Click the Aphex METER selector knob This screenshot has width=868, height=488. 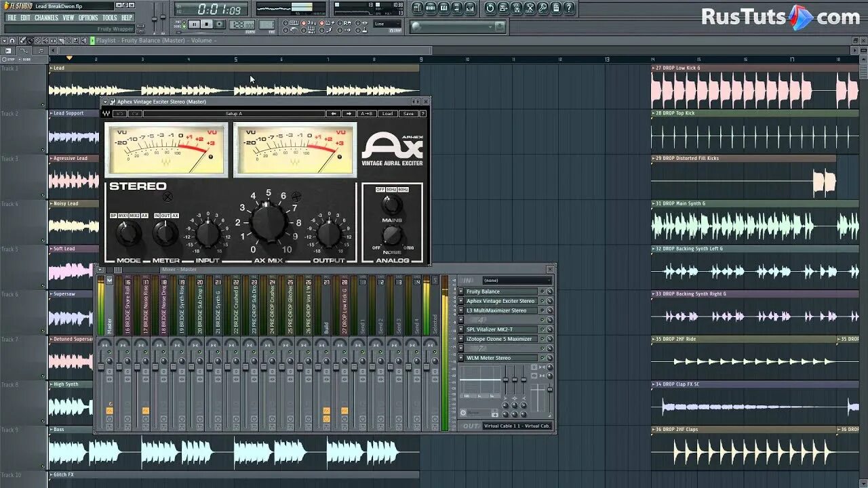pyautogui.click(x=165, y=234)
